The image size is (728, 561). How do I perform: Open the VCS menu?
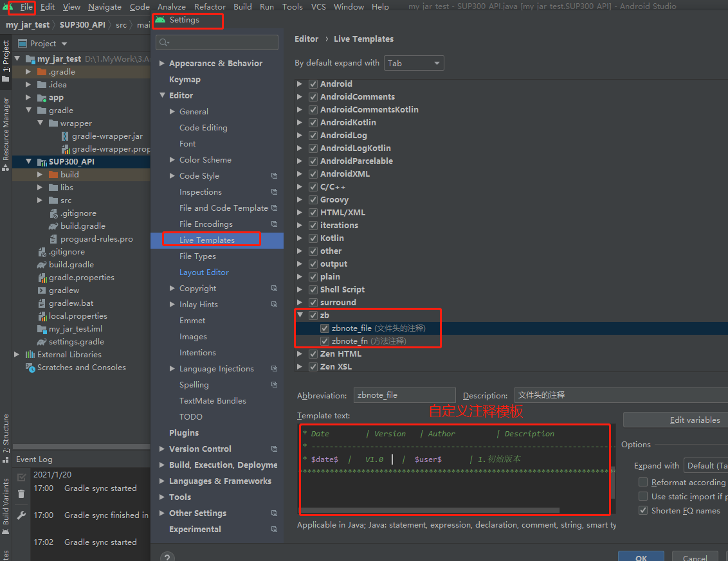(318, 7)
